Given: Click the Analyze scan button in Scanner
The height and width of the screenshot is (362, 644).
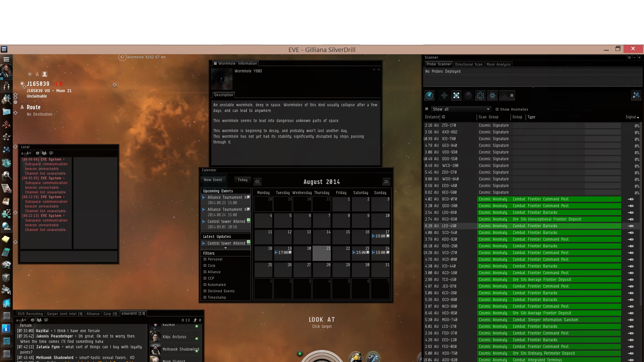Looking at the screenshot, I should 429,96.
